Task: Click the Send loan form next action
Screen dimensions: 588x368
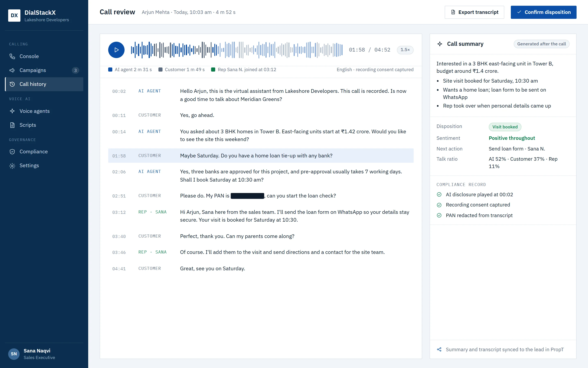Action: pyautogui.click(x=517, y=149)
